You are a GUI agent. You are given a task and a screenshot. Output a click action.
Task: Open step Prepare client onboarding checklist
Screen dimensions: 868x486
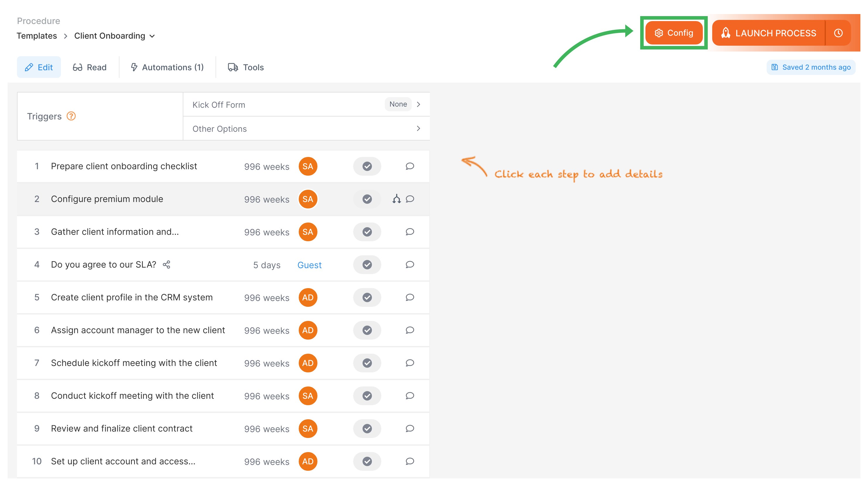tap(124, 166)
